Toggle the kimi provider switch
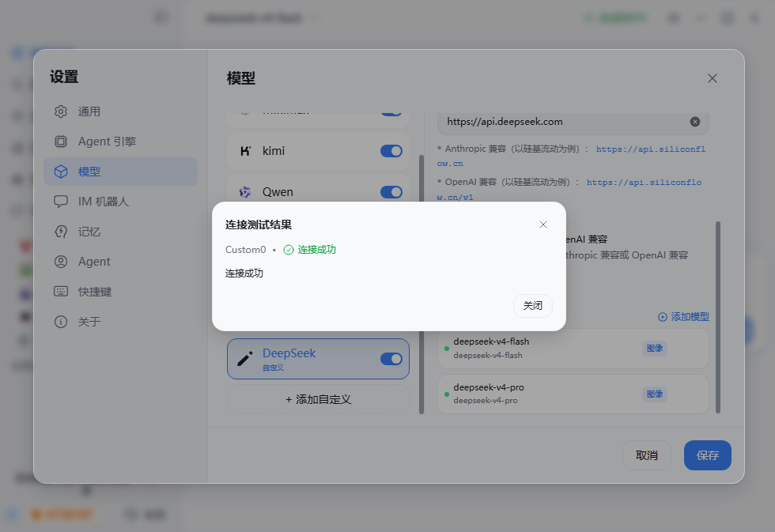 click(x=391, y=151)
